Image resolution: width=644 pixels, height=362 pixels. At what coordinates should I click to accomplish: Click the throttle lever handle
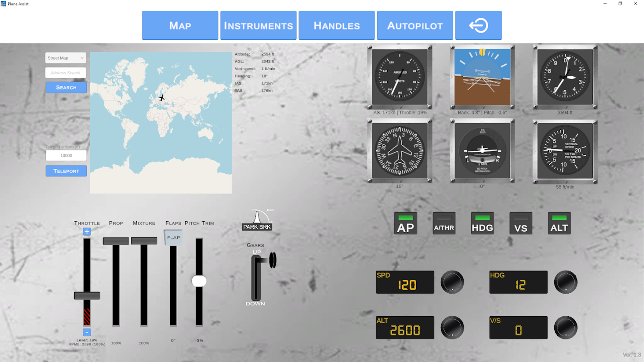click(x=87, y=295)
